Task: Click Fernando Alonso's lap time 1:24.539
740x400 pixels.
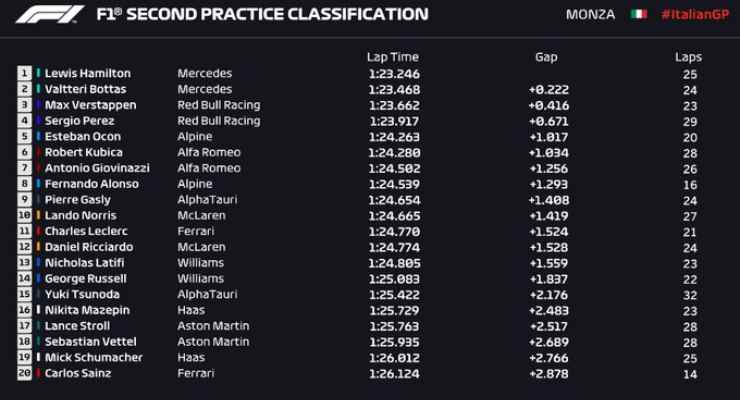Action: point(394,184)
